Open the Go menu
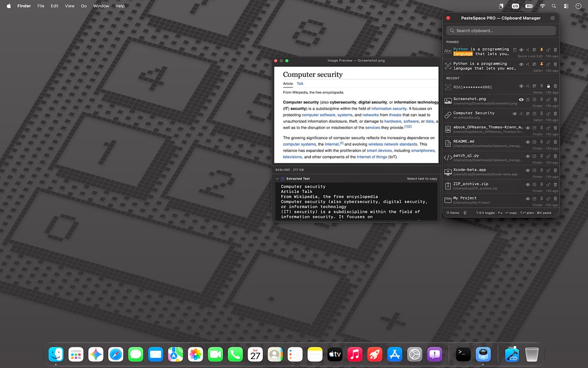 pos(84,6)
